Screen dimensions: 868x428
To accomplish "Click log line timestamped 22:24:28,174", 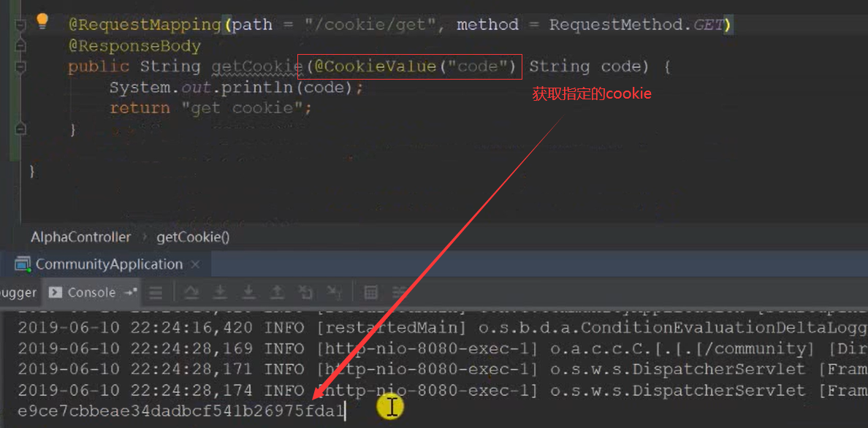I will [443, 390].
